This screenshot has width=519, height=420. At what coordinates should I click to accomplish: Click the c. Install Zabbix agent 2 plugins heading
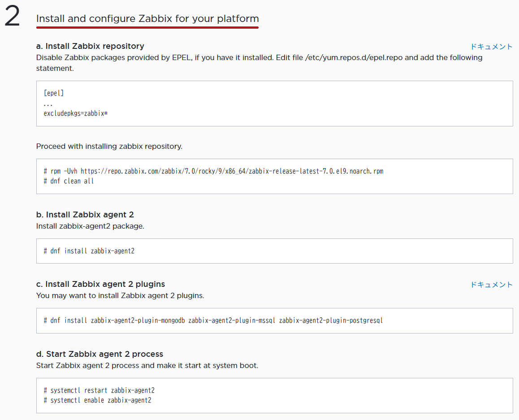pyautogui.click(x=101, y=284)
